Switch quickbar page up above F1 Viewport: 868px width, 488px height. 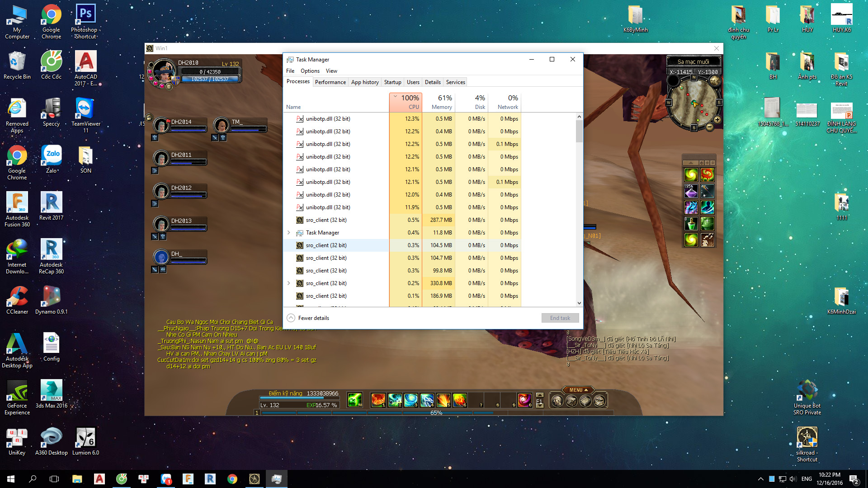(x=540, y=395)
